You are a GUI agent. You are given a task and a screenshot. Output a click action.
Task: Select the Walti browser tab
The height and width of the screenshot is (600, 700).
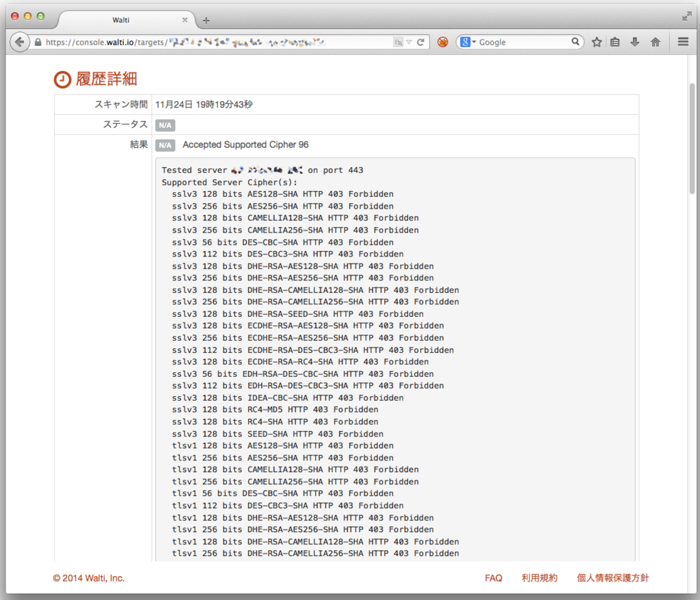tap(126, 20)
